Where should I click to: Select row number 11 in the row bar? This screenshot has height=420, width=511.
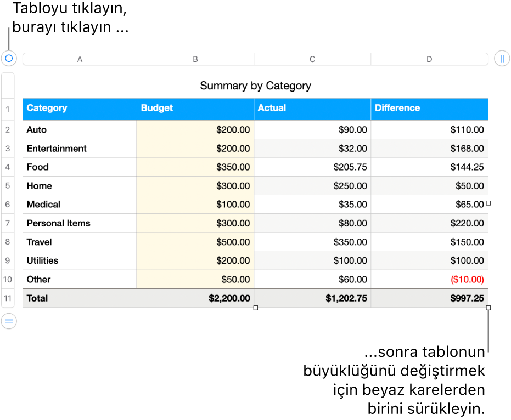[8, 298]
